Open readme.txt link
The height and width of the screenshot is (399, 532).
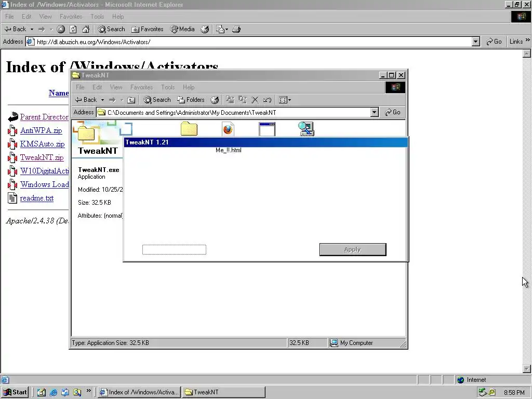pos(37,198)
